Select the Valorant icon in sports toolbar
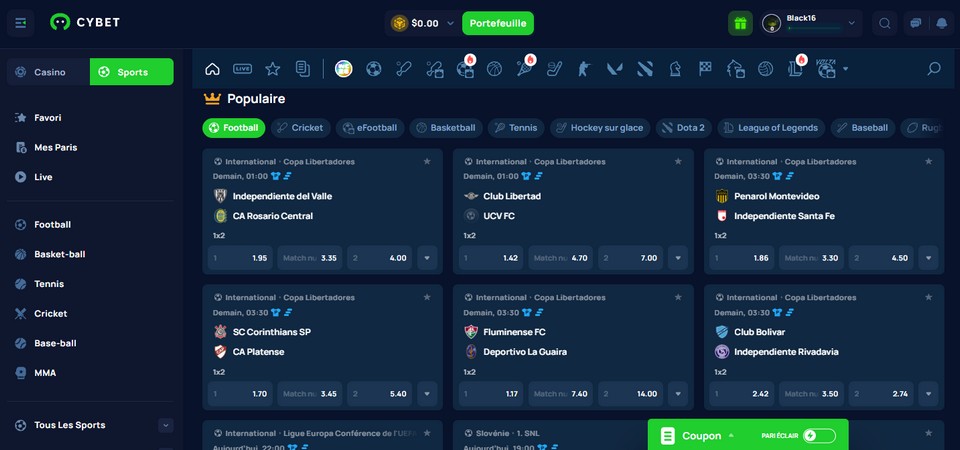 [615, 69]
